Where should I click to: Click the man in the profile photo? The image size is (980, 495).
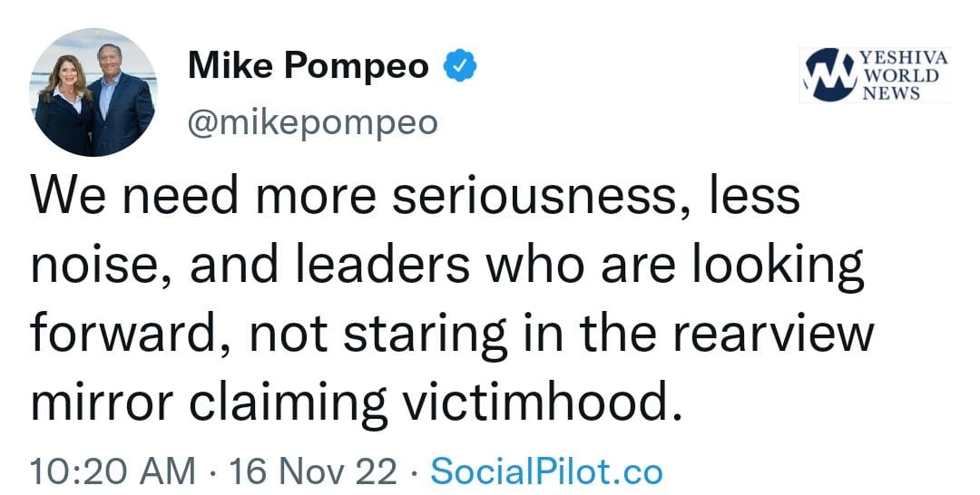click(116, 100)
